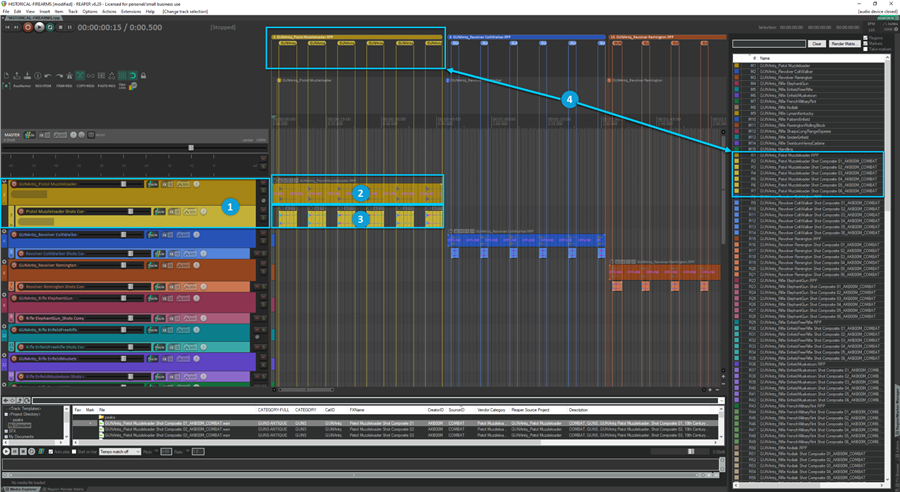Click the Render Matrix button

(x=842, y=44)
